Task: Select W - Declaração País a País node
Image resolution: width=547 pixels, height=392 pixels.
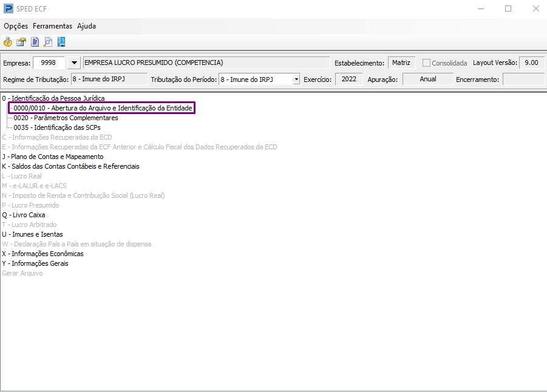Action: (x=76, y=244)
